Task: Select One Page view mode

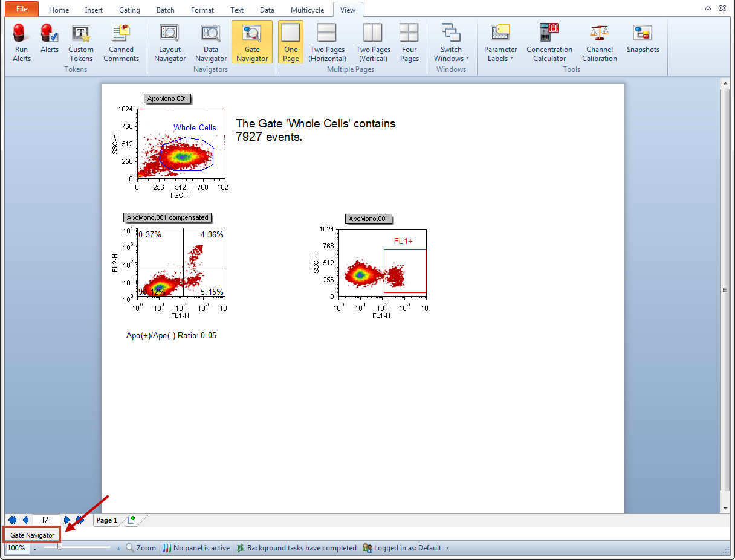Action: [x=291, y=42]
